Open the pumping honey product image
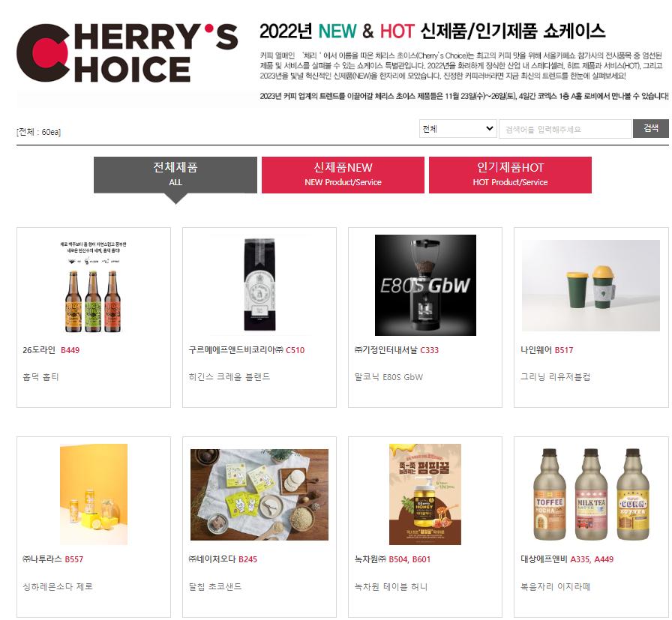Viewport: 672px width, 620px height. pyautogui.click(x=425, y=494)
